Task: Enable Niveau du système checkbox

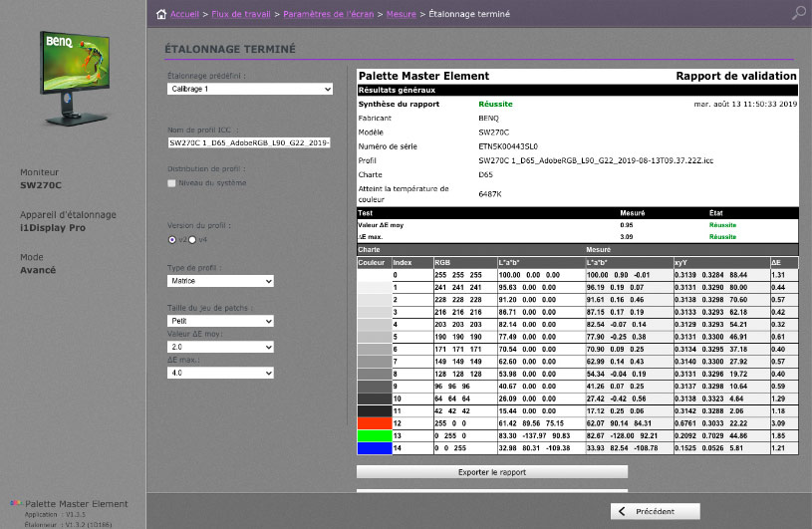Action: [x=171, y=183]
